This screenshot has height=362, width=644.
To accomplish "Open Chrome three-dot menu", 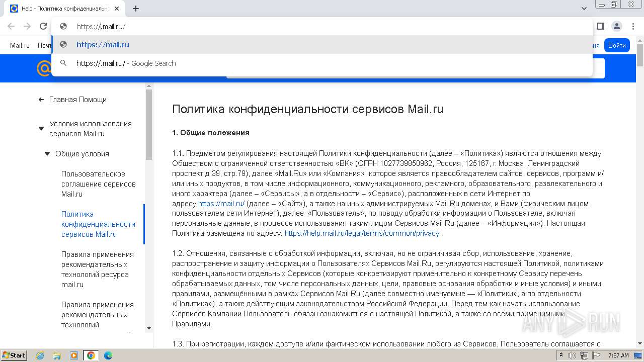I will [633, 26].
